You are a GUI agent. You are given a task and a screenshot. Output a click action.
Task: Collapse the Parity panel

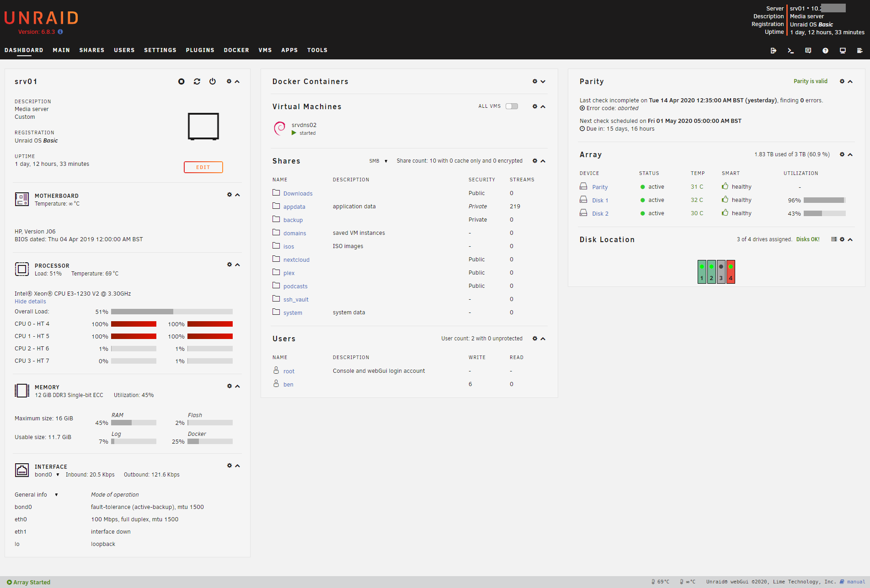tap(850, 82)
